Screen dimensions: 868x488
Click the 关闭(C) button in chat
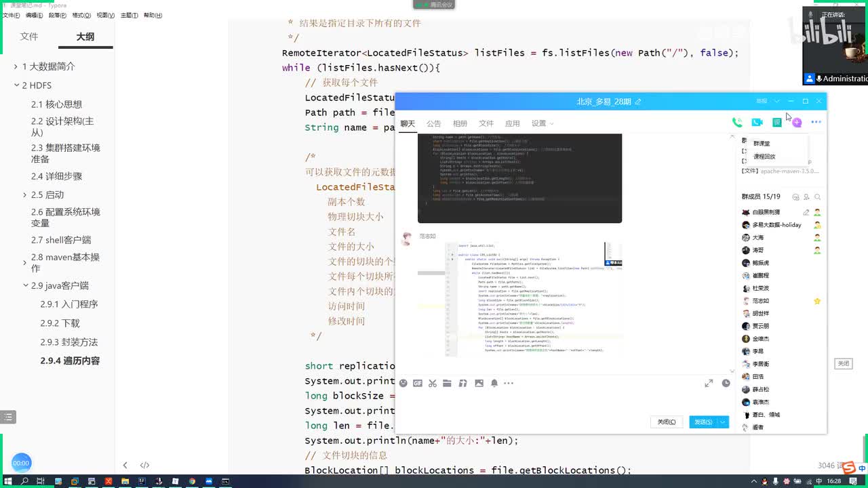click(667, 422)
